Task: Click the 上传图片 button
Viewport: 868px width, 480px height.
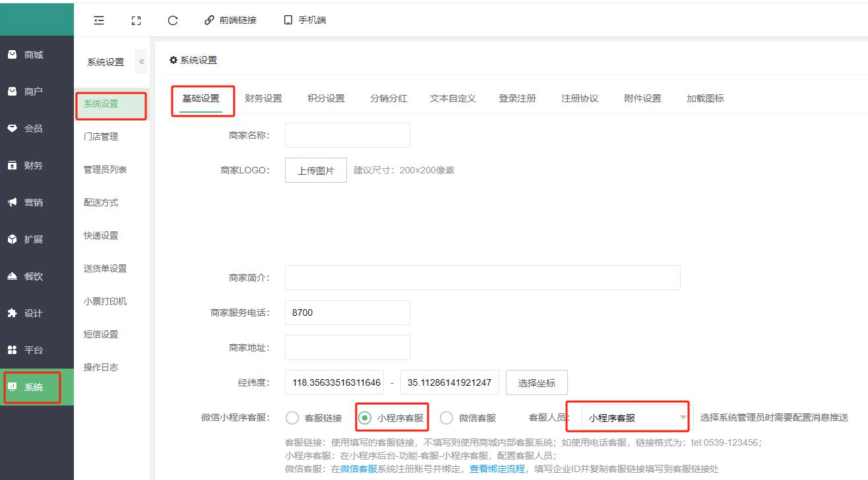Action: [316, 170]
